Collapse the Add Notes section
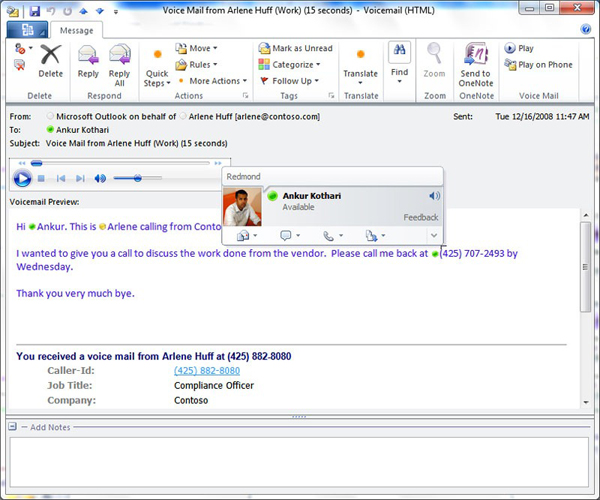 tap(12, 427)
